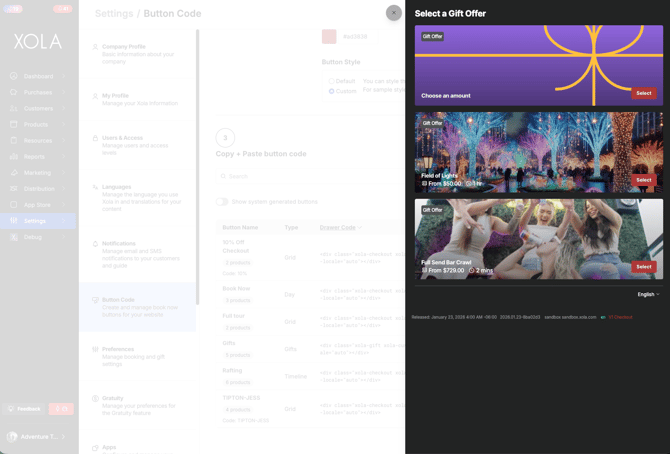Screen dimensions: 670x454
Task: Click the Users & Access lock icon
Action: (x=95, y=138)
